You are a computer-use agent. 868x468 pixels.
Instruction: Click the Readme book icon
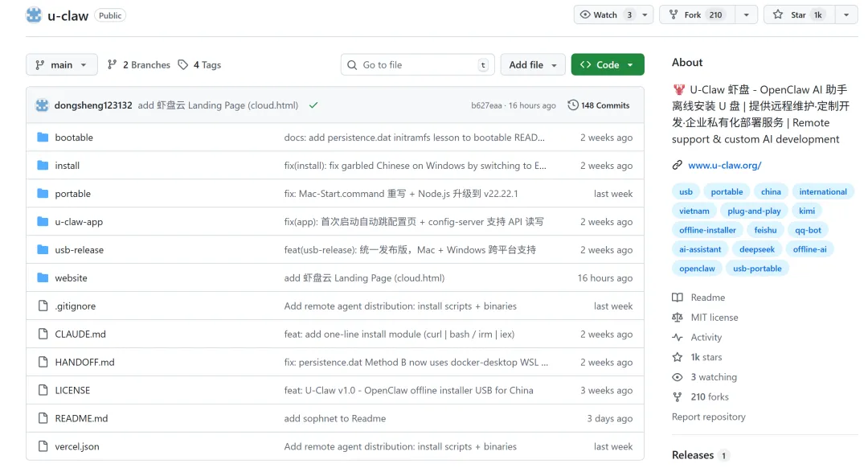(x=677, y=298)
